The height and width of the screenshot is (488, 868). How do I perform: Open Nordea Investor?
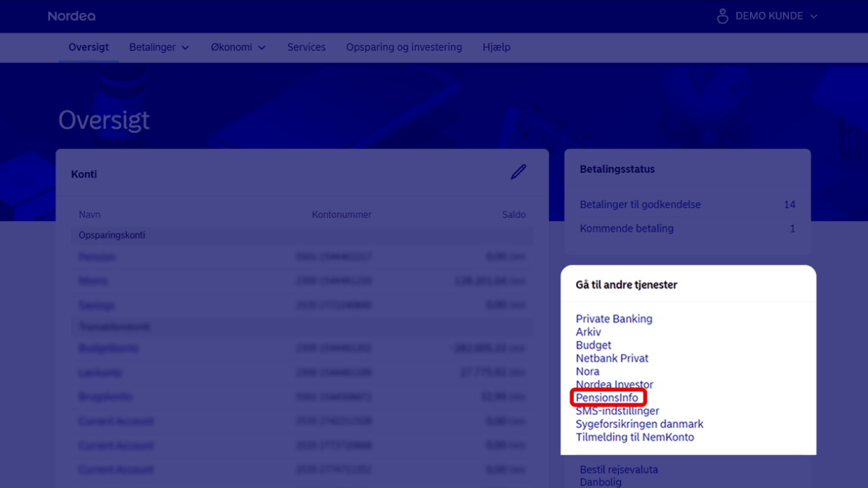click(614, 384)
